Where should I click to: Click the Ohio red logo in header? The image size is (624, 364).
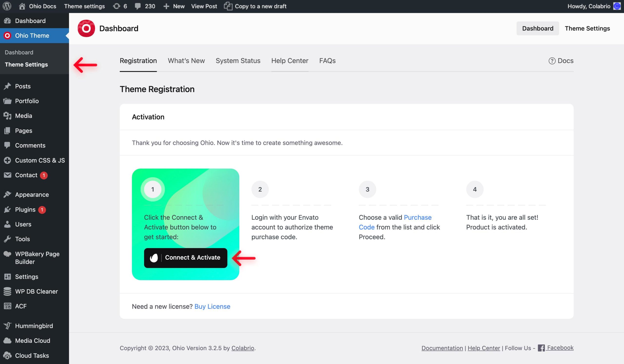click(x=86, y=28)
